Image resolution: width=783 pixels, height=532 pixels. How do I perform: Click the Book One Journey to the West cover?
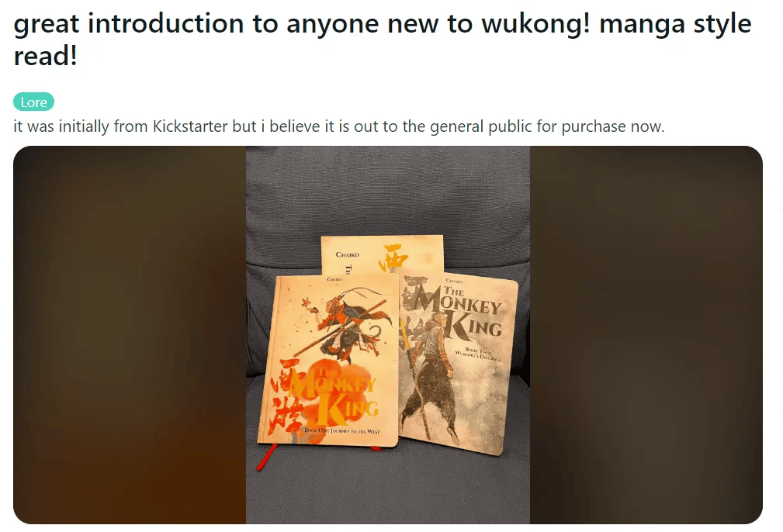click(x=328, y=359)
